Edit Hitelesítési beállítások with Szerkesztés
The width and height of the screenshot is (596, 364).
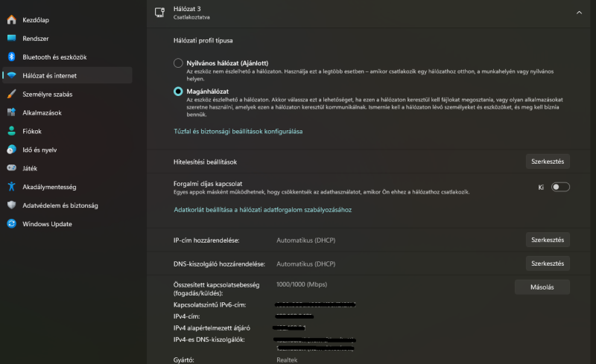(548, 161)
